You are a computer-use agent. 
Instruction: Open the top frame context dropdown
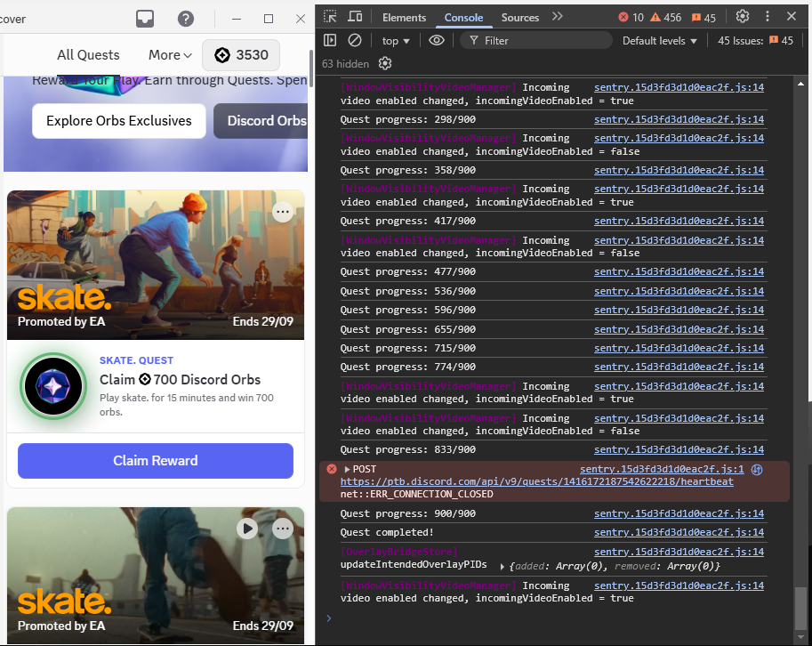[395, 40]
